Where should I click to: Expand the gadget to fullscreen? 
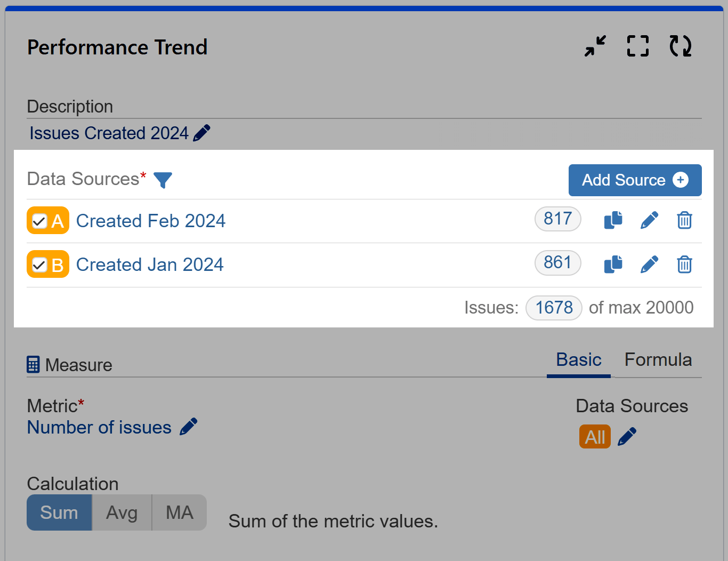coord(637,46)
